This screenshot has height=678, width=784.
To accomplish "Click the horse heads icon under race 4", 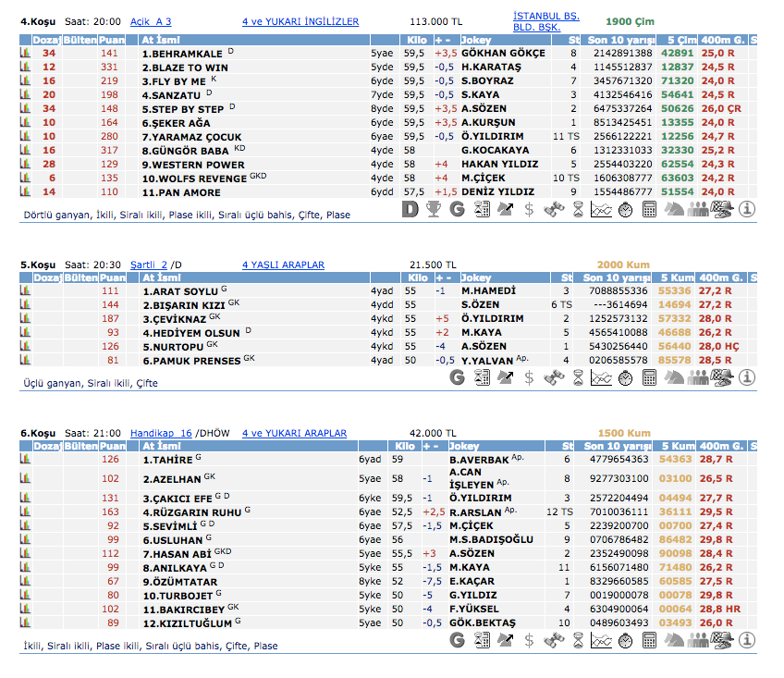I will point(674,210).
